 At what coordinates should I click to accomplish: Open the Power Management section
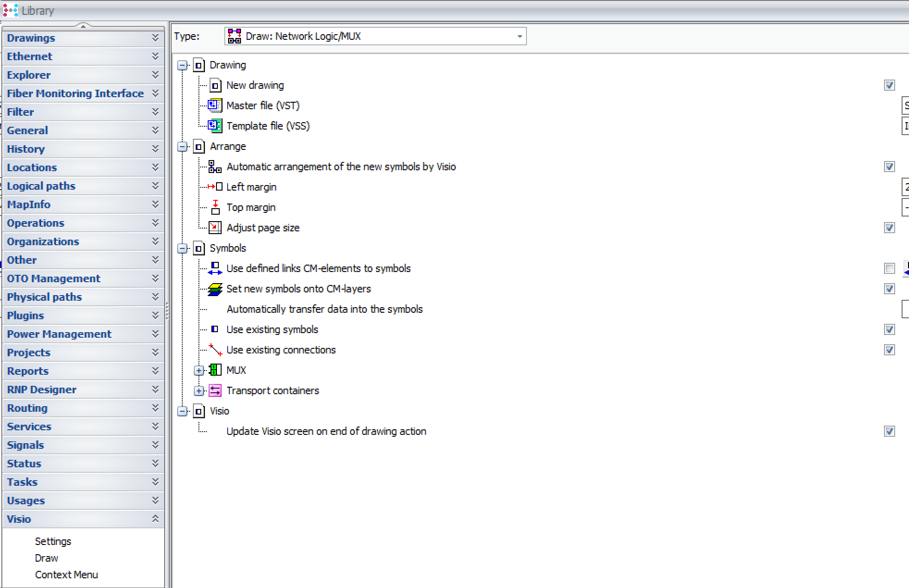pyautogui.click(x=83, y=334)
